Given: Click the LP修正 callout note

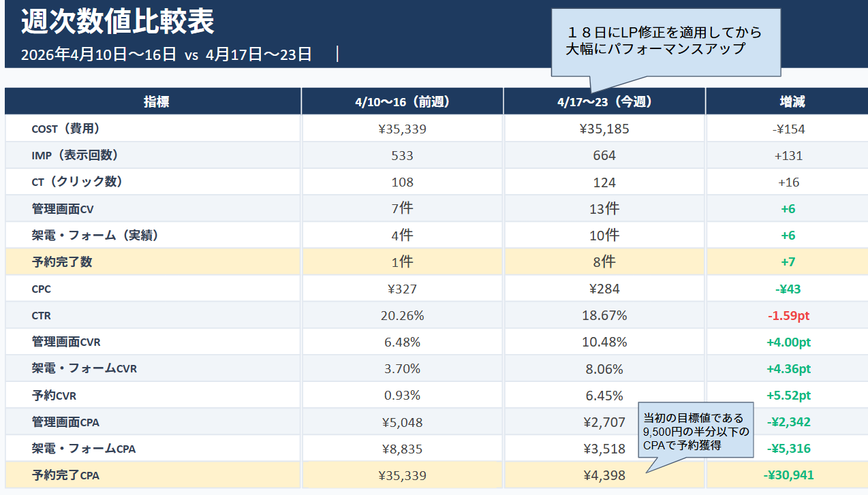Looking at the screenshot, I should [665, 42].
